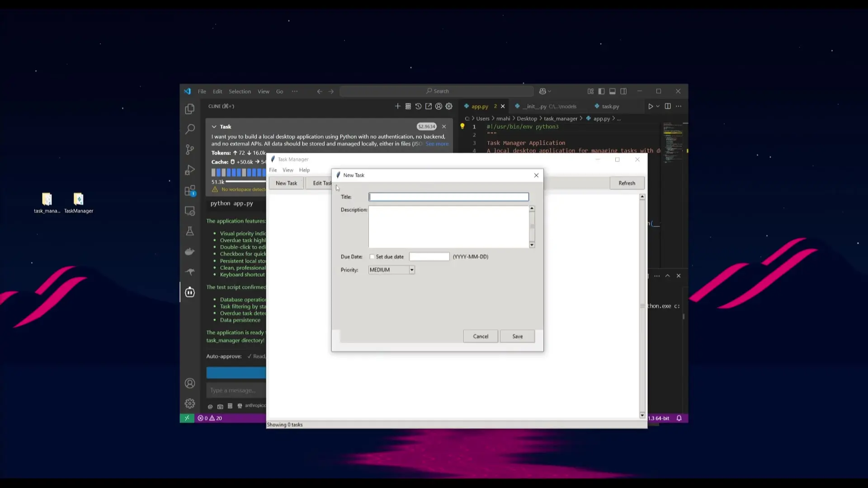Switch to the task.py editor tab
The image size is (868, 488).
pos(610,106)
